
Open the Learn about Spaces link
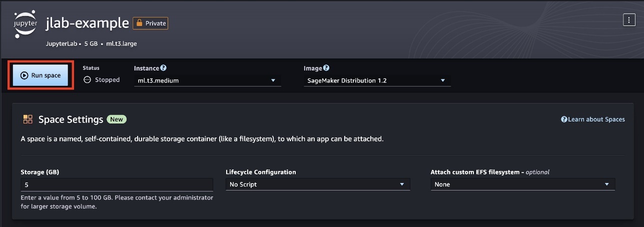click(x=593, y=119)
